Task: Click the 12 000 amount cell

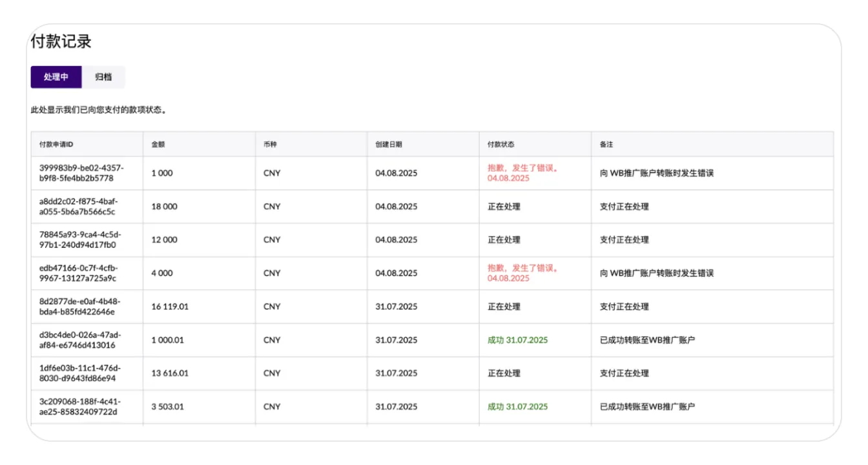Action: coord(164,240)
